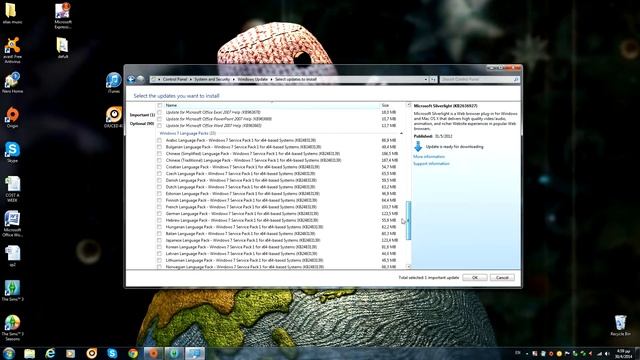Select the Optional (90) updates category
640x360 pixels.
[x=142, y=124]
